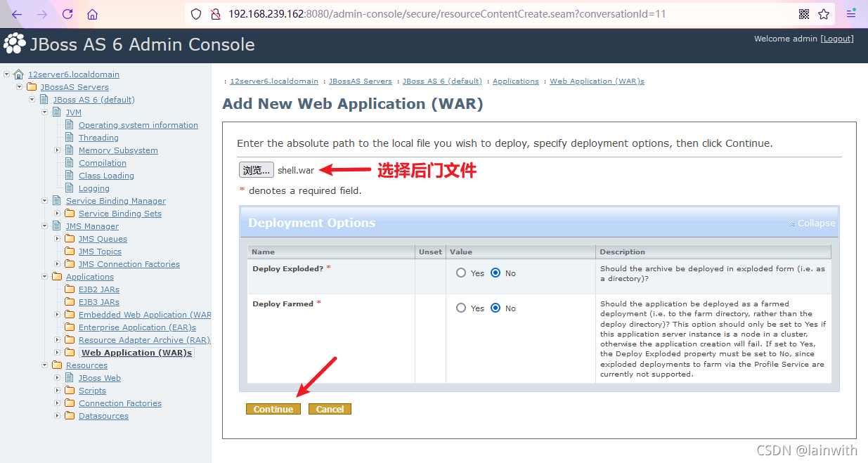This screenshot has width=868, height=463.
Task: Open JBossAS Servers breadcrumb link
Action: [x=360, y=81]
